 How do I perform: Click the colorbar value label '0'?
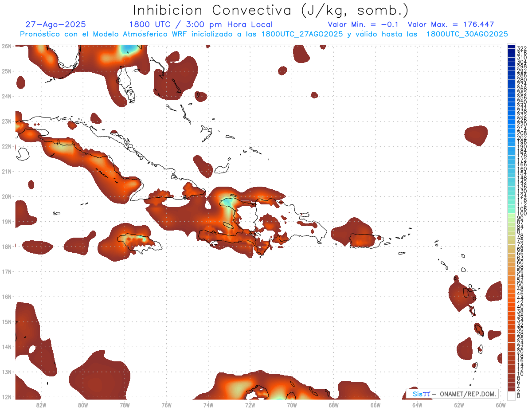tap(519, 395)
